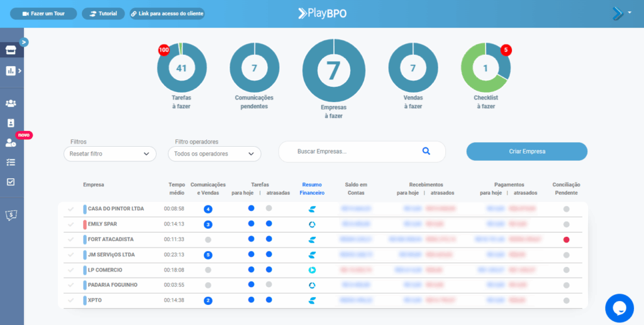Select the Empresas à fazer donut chart
644x325 pixels.
pyautogui.click(x=333, y=71)
